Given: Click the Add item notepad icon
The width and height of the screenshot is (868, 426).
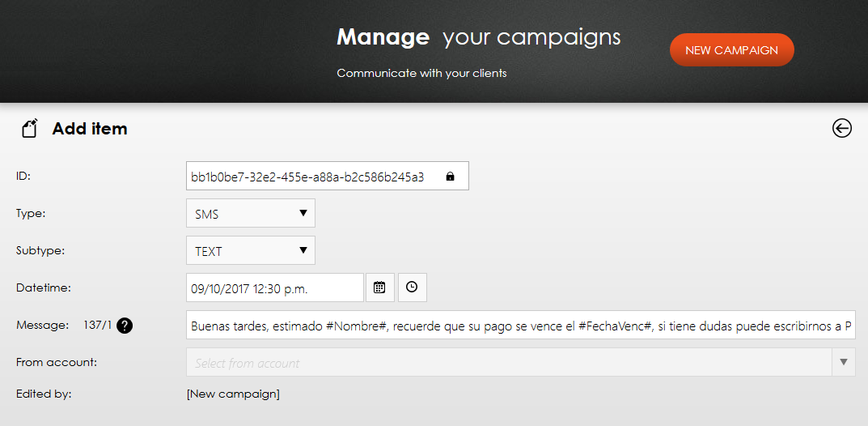Looking at the screenshot, I should coord(30,129).
